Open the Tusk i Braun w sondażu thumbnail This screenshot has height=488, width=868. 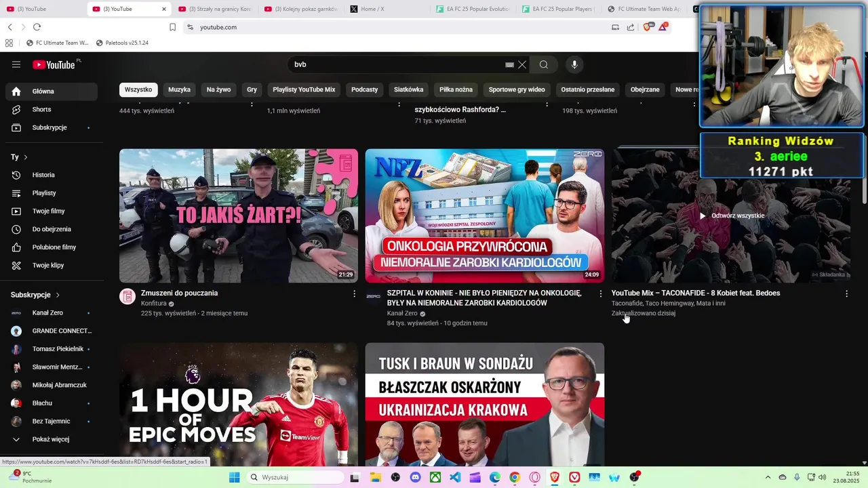485,404
